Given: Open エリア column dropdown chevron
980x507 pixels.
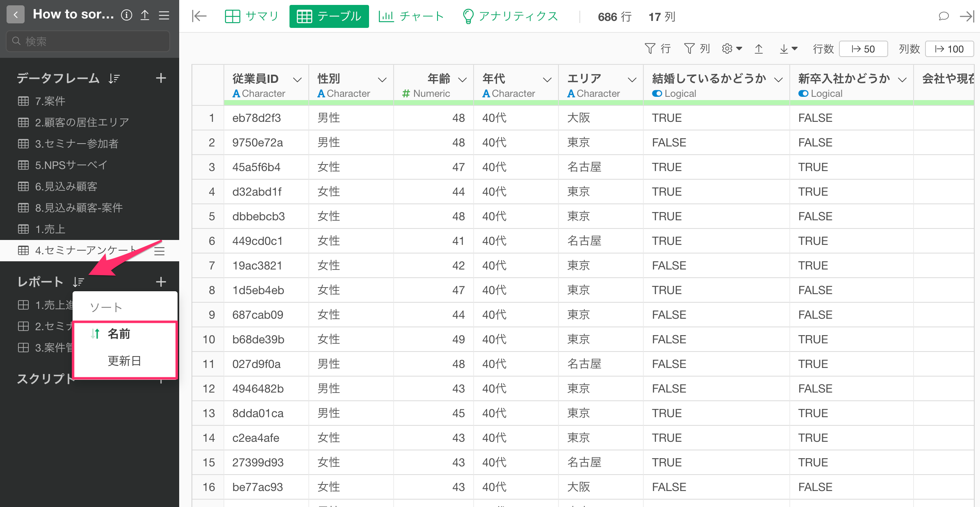Looking at the screenshot, I should tap(632, 79).
